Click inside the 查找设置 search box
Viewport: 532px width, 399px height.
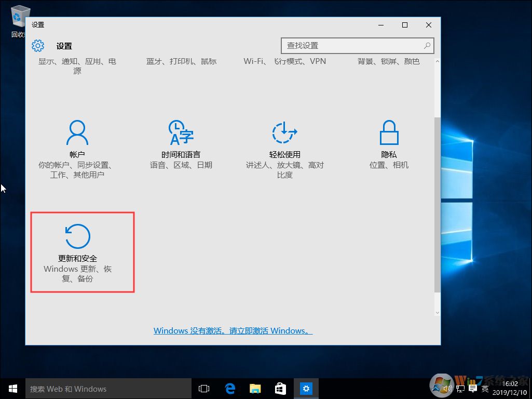[357, 45]
